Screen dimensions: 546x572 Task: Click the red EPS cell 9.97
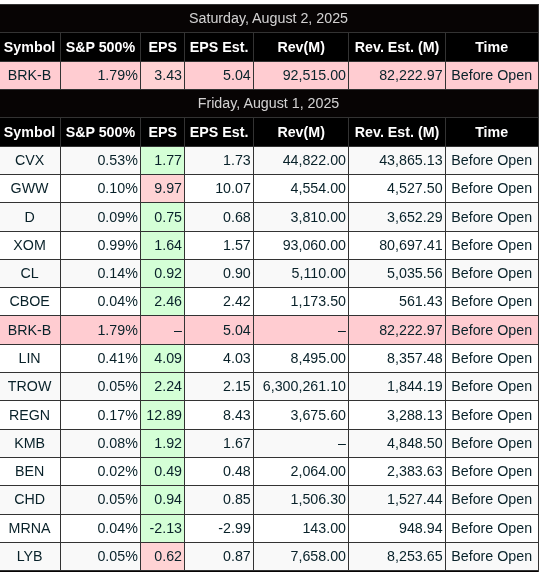tap(163, 189)
